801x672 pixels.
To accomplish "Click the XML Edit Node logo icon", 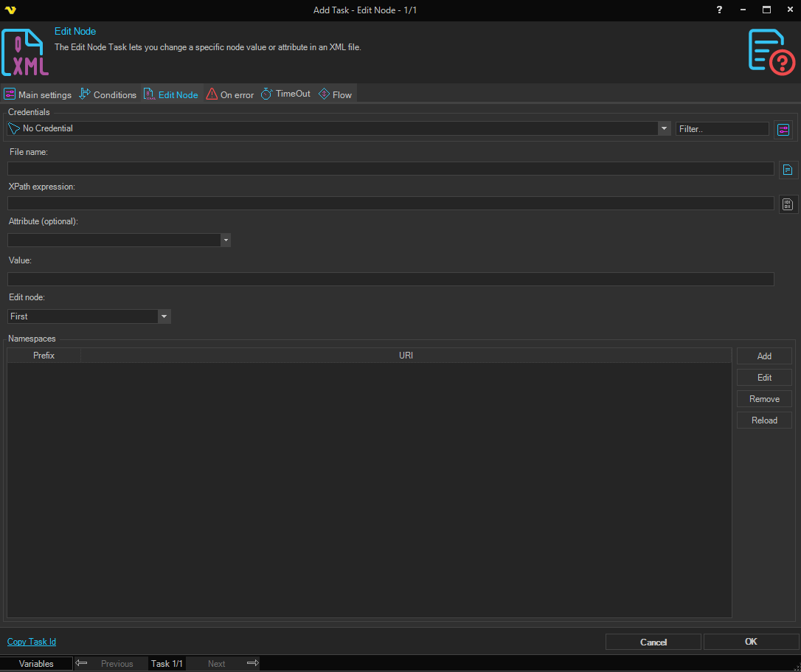I will pos(25,52).
